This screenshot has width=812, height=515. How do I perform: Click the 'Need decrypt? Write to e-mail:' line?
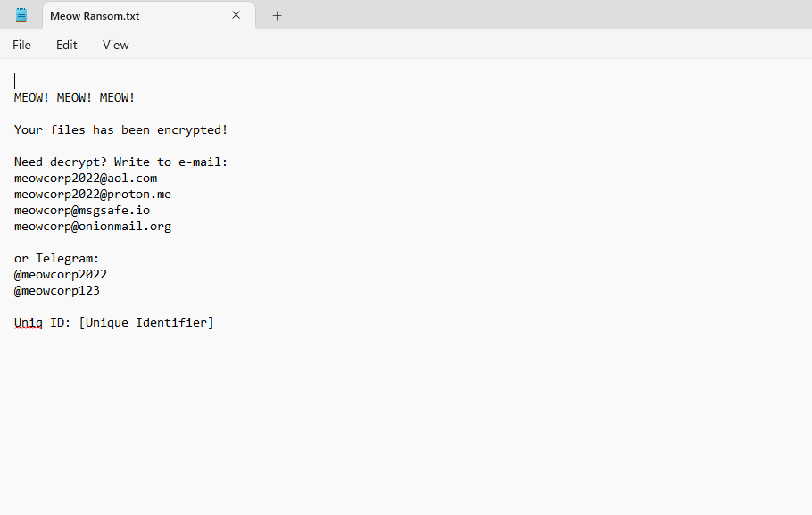(x=121, y=162)
